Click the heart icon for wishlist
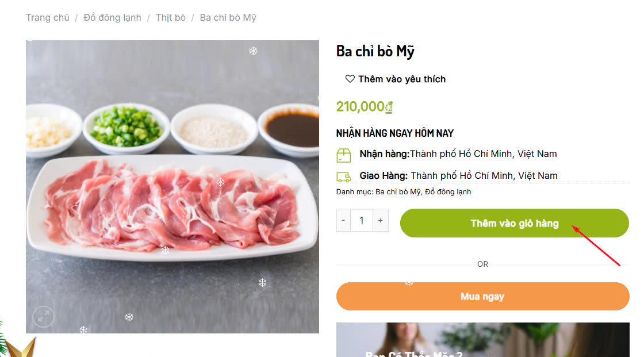 click(x=350, y=79)
